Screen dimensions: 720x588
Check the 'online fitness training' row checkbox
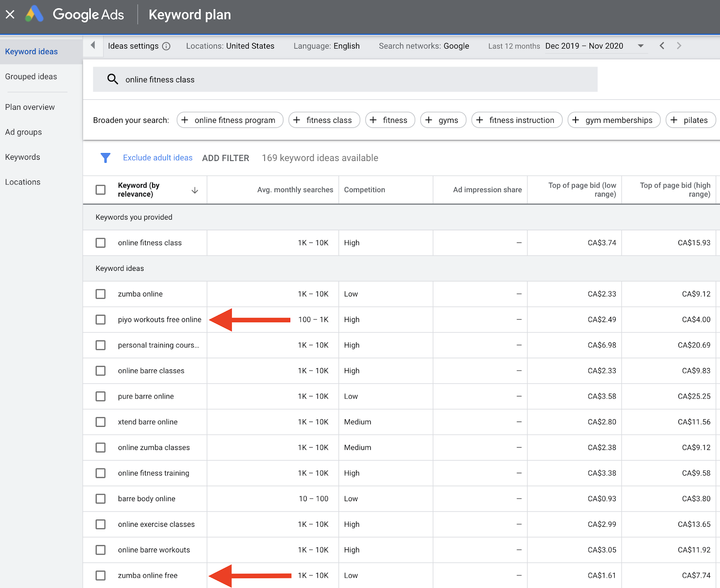point(100,473)
